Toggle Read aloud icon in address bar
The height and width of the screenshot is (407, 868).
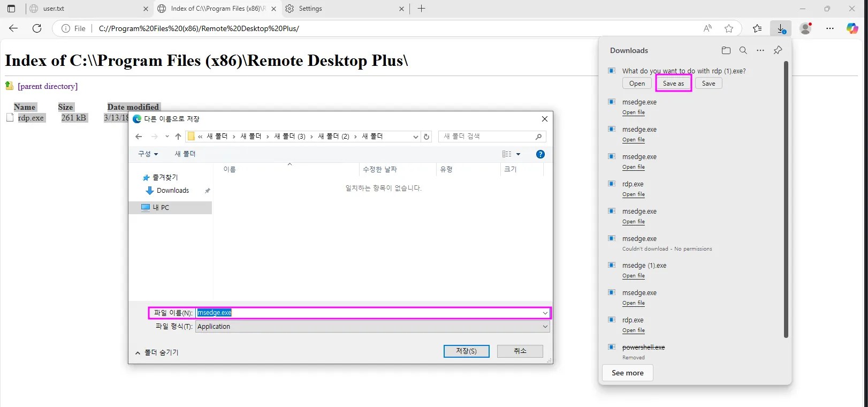click(707, 28)
